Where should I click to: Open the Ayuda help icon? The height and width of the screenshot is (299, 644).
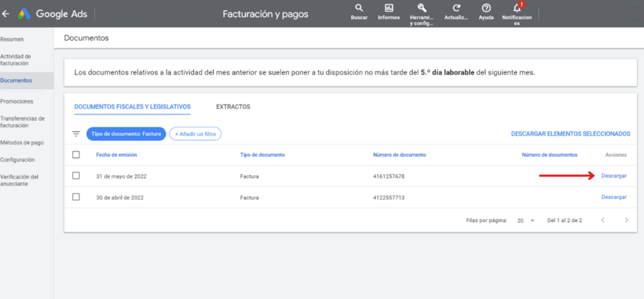[x=486, y=9]
